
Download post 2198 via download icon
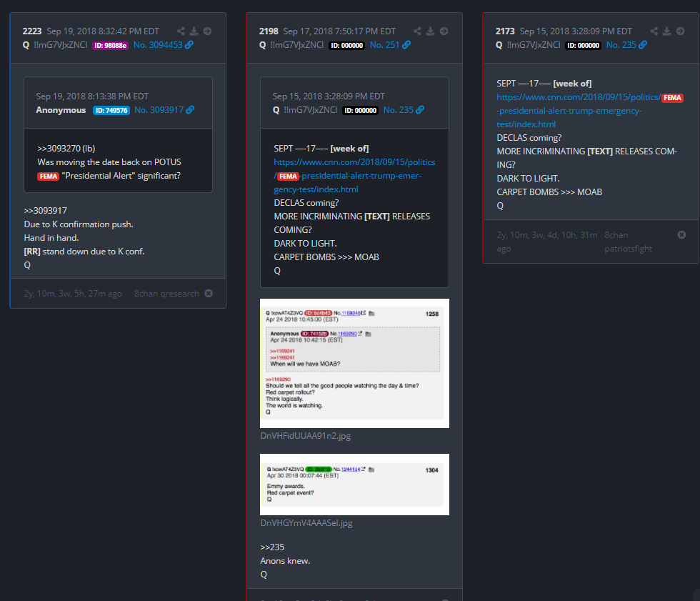pyautogui.click(x=430, y=31)
